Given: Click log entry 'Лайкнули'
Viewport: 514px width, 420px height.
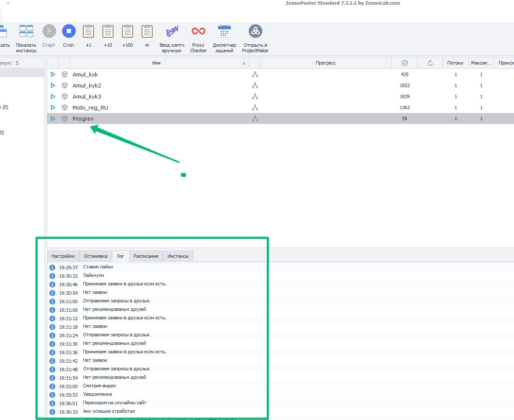Looking at the screenshot, I should 94,275.
